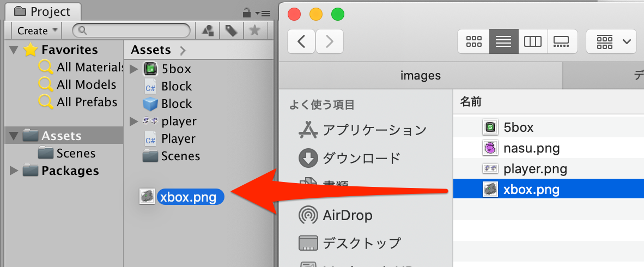Click the Search by Label tag icon
Screen dimensions: 644x267
coord(231,31)
